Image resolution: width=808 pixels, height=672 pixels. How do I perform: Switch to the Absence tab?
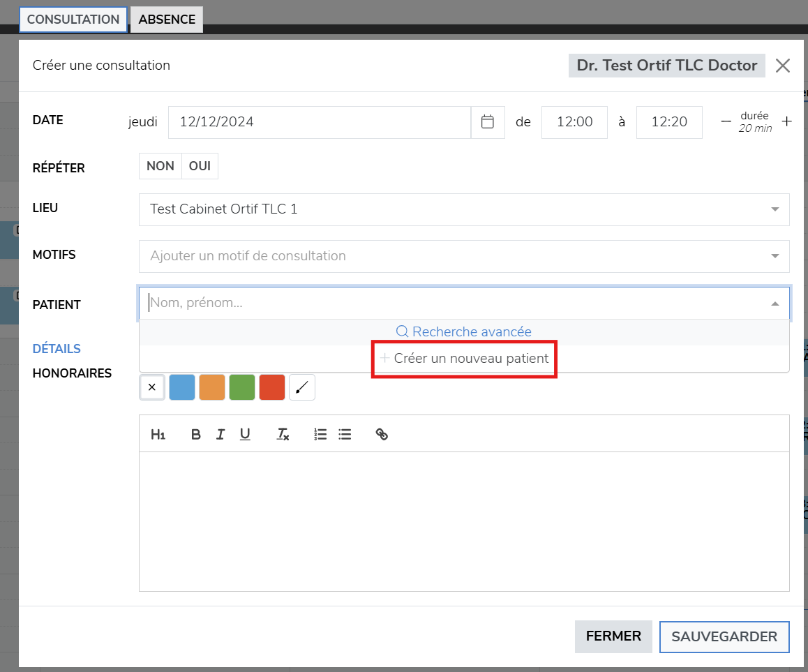coord(167,20)
